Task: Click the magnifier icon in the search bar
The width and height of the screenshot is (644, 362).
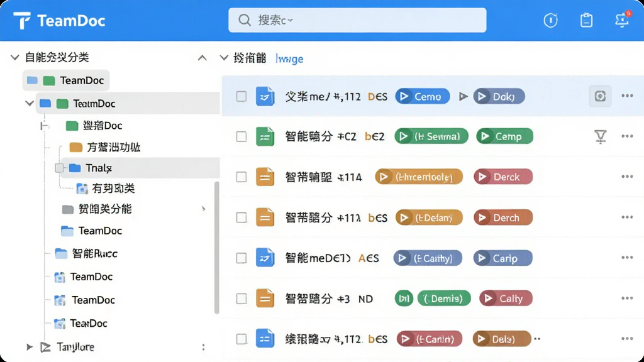Action: (245, 20)
